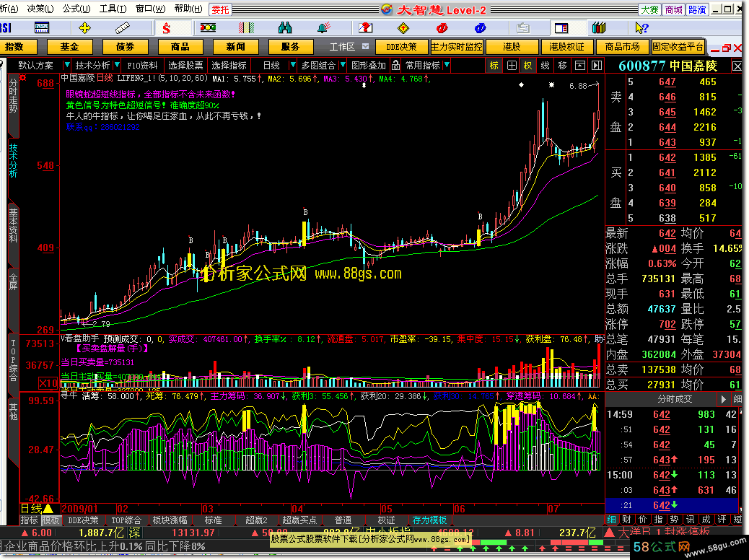749x560 pixels.
Task: Toggle the 评 comment tab in bottom right
Action: tap(722, 520)
